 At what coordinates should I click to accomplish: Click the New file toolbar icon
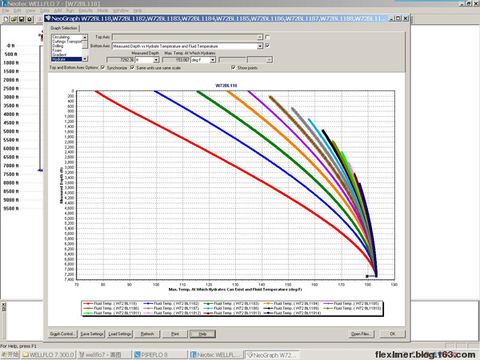pyautogui.click(x=6, y=19)
